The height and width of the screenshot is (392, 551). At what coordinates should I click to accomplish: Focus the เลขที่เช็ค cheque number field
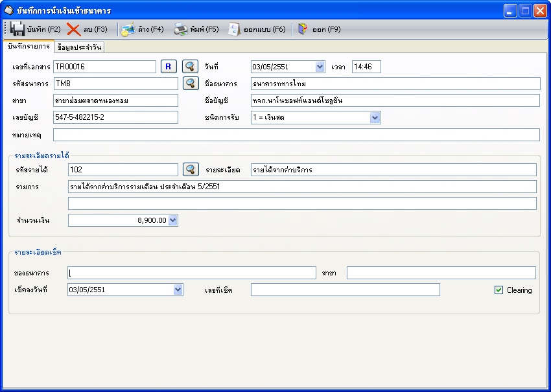point(346,290)
